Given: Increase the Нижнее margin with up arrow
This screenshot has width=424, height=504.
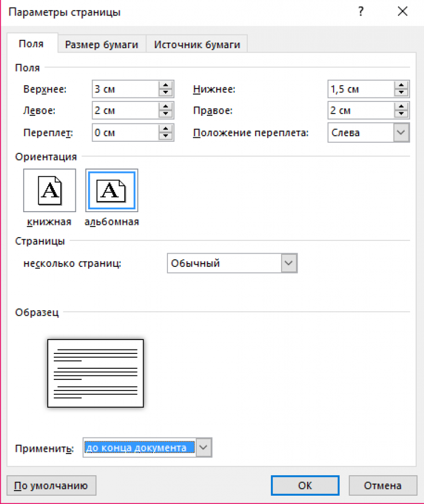Looking at the screenshot, I should 401,85.
